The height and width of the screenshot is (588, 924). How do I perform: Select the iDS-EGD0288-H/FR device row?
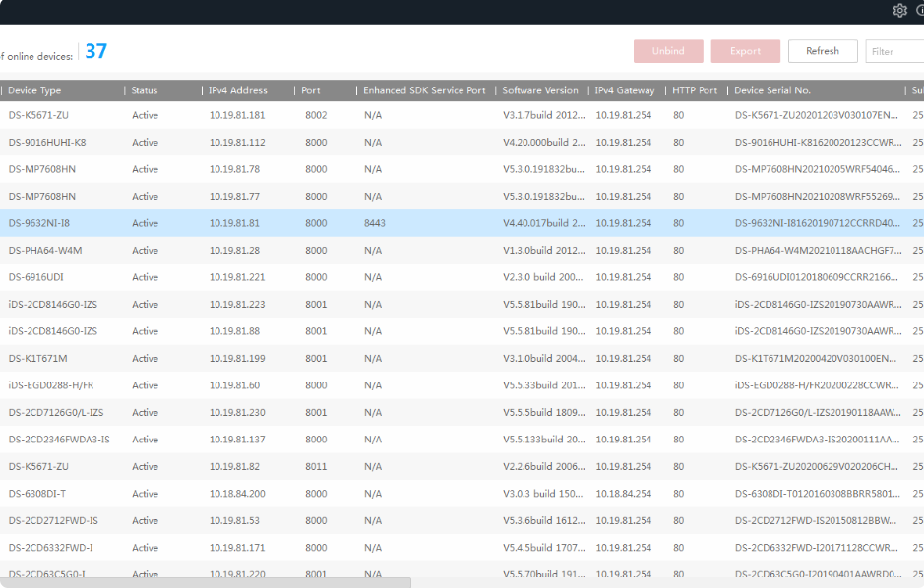tap(51, 385)
